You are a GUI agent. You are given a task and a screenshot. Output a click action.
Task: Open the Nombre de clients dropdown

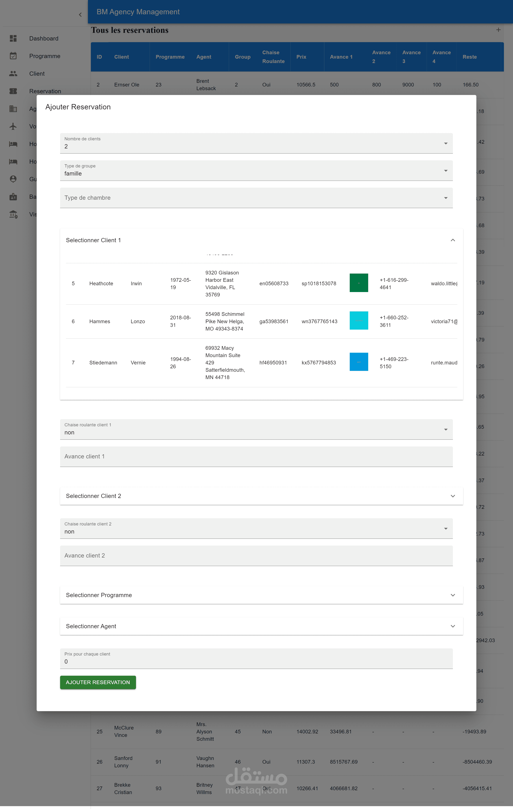tap(256, 143)
